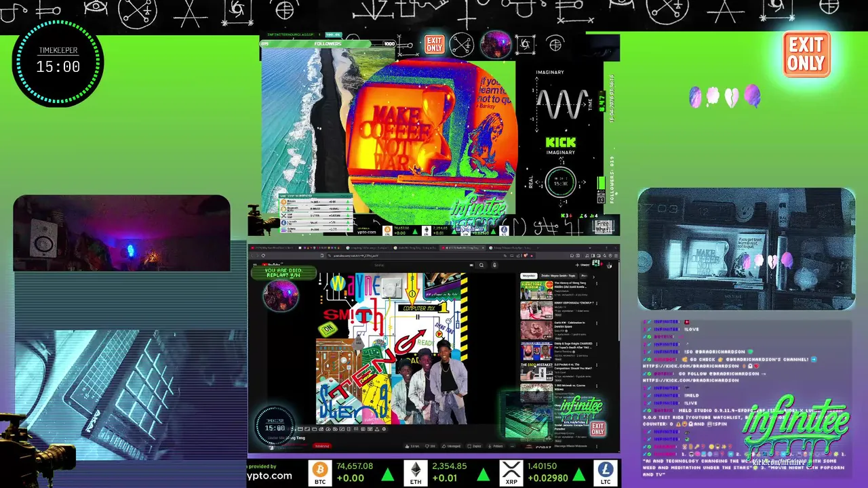Click the Wayne Smith Sleng Teng album art

point(392,348)
